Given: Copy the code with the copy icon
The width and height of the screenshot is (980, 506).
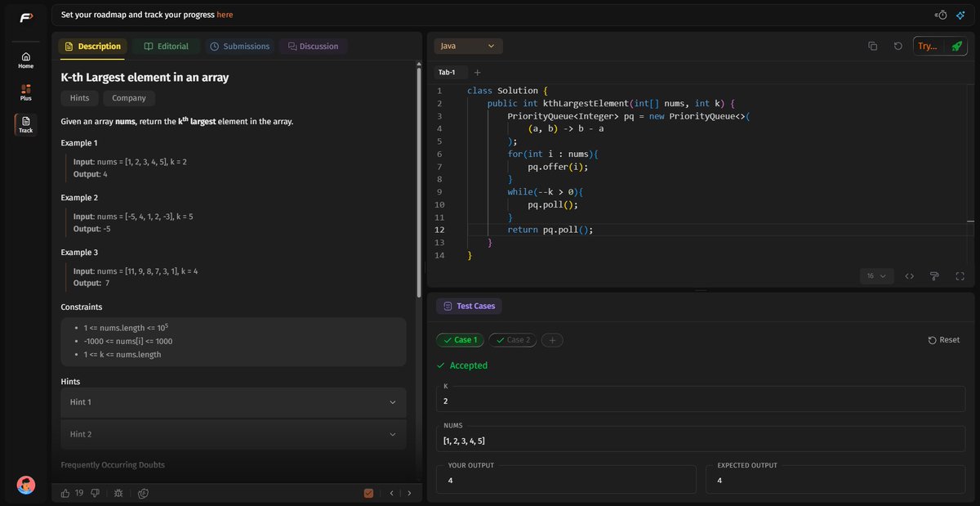Looking at the screenshot, I should (x=873, y=47).
